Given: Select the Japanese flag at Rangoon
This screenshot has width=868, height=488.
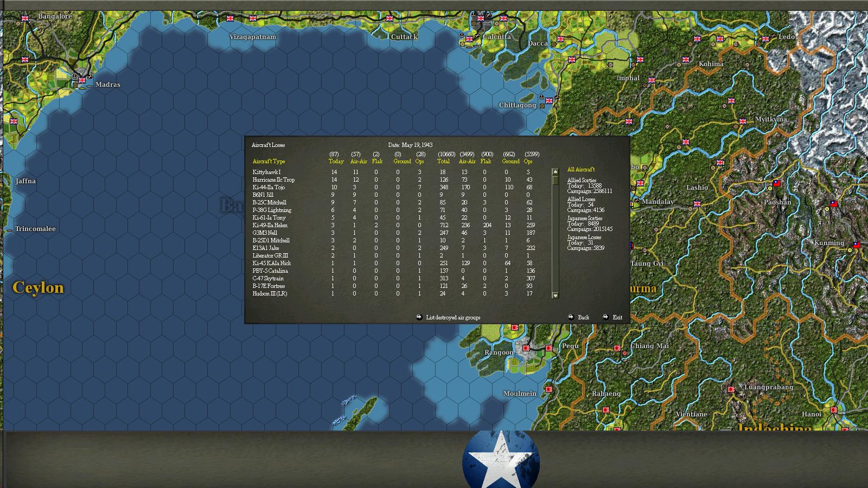Looking at the screenshot, I should pyautogui.click(x=526, y=348).
